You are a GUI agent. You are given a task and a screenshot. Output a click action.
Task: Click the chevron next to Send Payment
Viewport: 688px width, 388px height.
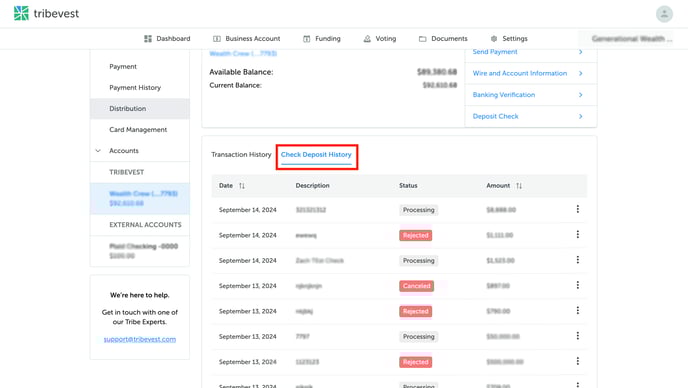[x=580, y=52]
